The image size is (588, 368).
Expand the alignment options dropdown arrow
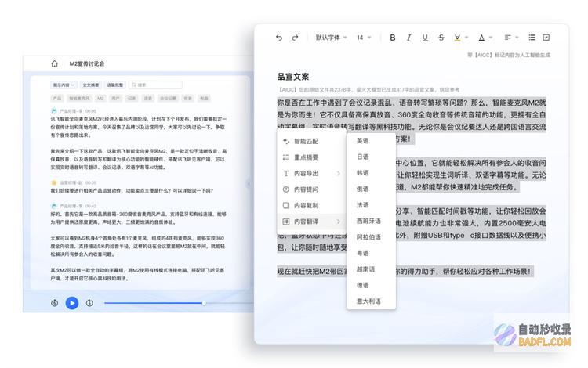point(517,38)
